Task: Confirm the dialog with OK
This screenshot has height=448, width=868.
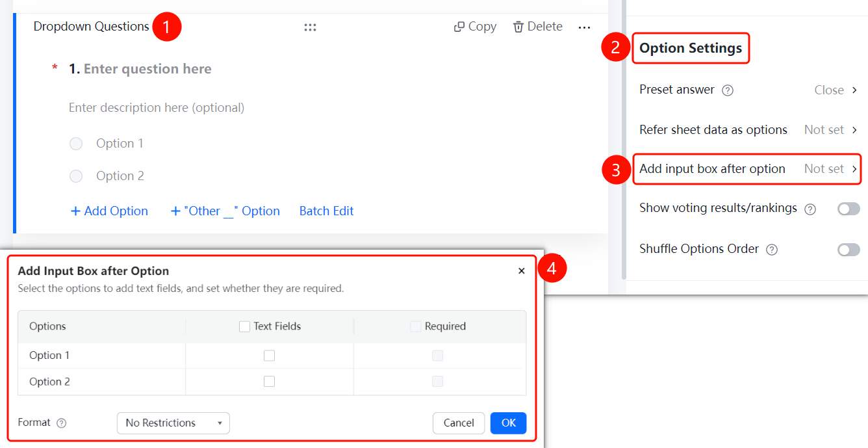Action: coord(509,423)
